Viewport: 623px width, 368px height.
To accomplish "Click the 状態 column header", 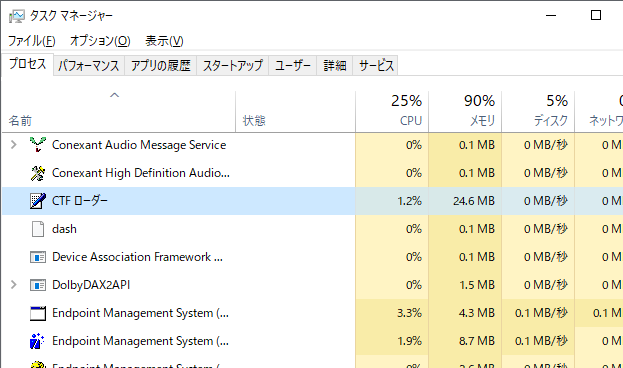I will 296,111.
